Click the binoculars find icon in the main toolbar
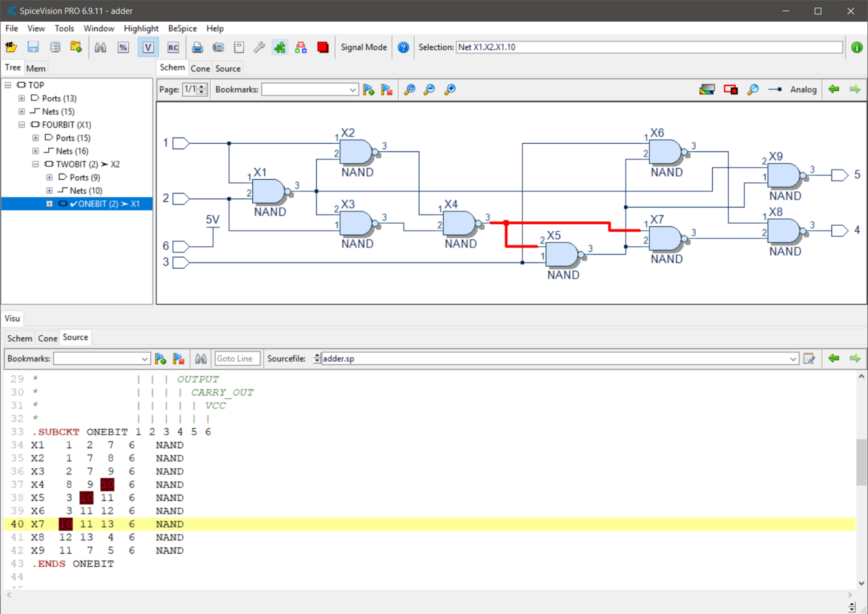Screen dimensions: 868x614 coord(100,47)
